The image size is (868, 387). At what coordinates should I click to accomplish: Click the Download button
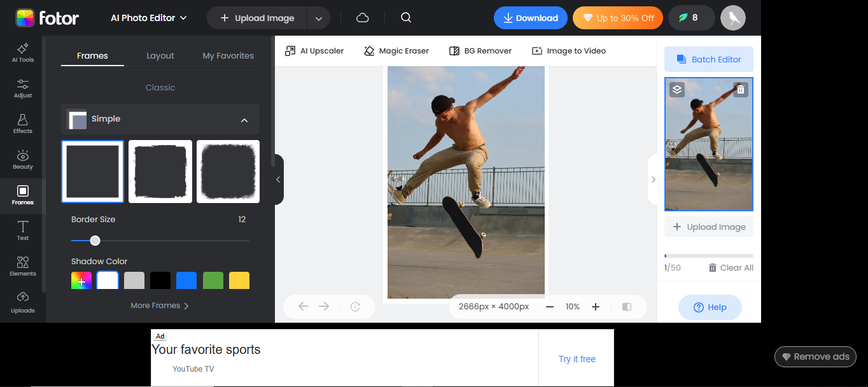pos(530,18)
